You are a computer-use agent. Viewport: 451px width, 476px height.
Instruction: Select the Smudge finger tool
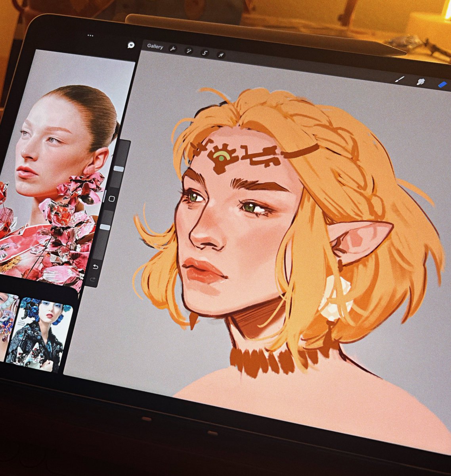420,82
